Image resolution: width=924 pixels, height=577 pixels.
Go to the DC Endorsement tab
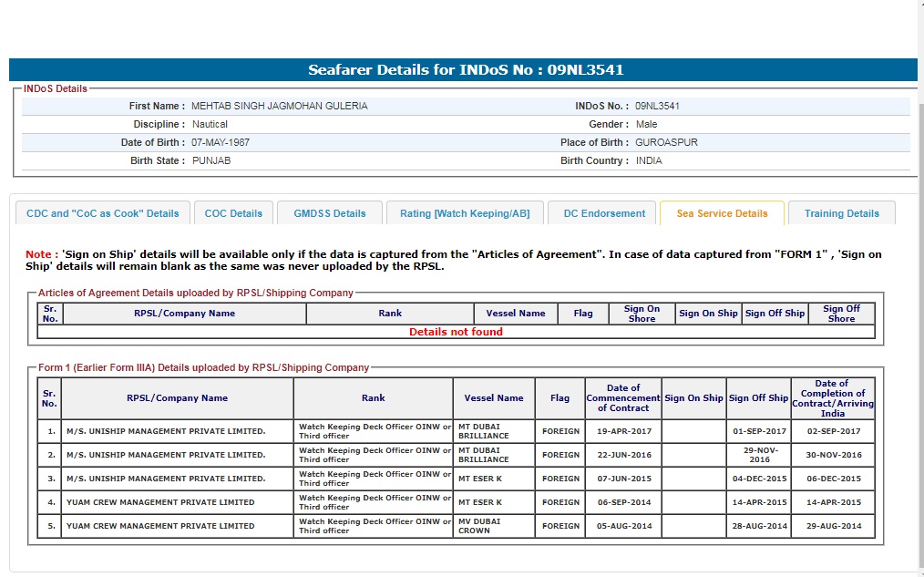coord(603,213)
